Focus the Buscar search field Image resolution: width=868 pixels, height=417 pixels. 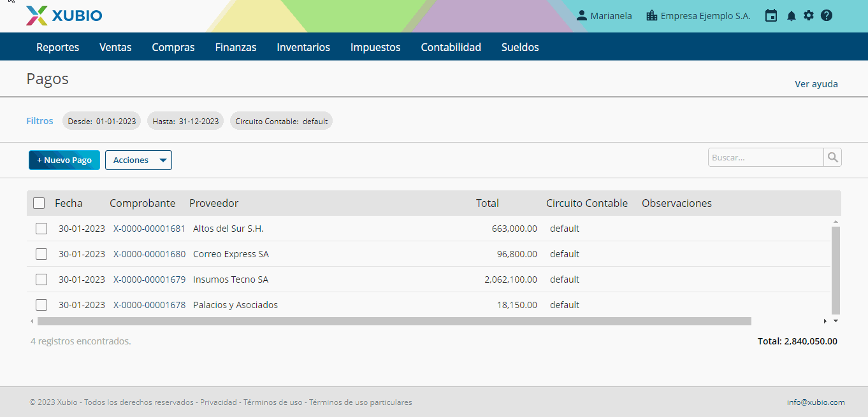(765, 157)
